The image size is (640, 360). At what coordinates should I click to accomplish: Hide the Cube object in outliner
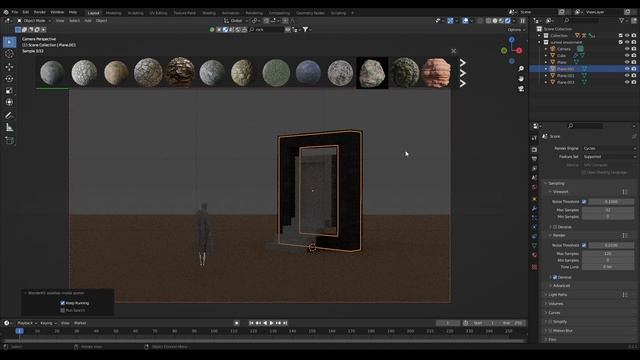coord(627,56)
